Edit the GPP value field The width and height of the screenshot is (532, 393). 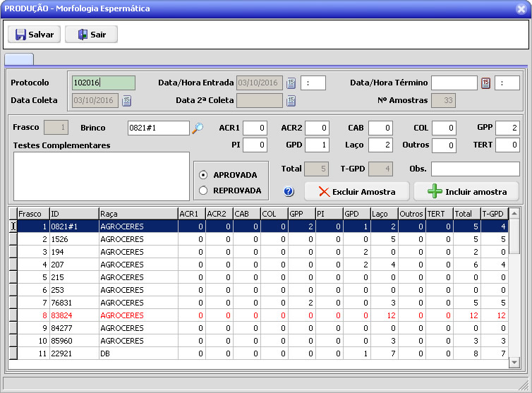507,128
